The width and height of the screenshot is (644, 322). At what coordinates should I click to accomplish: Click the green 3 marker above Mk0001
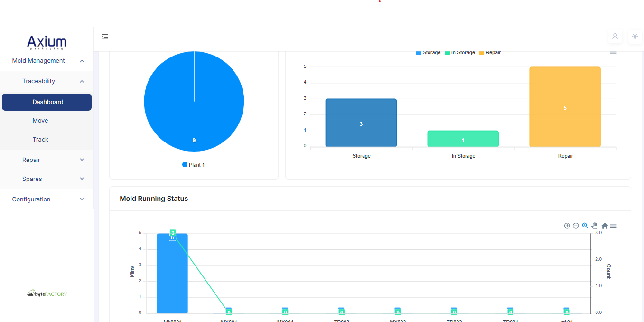pos(173,232)
